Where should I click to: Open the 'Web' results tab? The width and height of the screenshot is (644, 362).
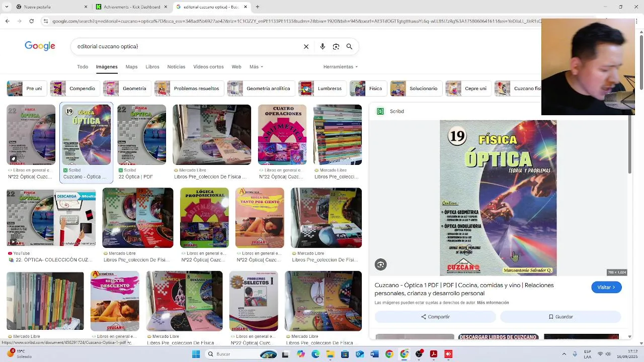(x=236, y=67)
